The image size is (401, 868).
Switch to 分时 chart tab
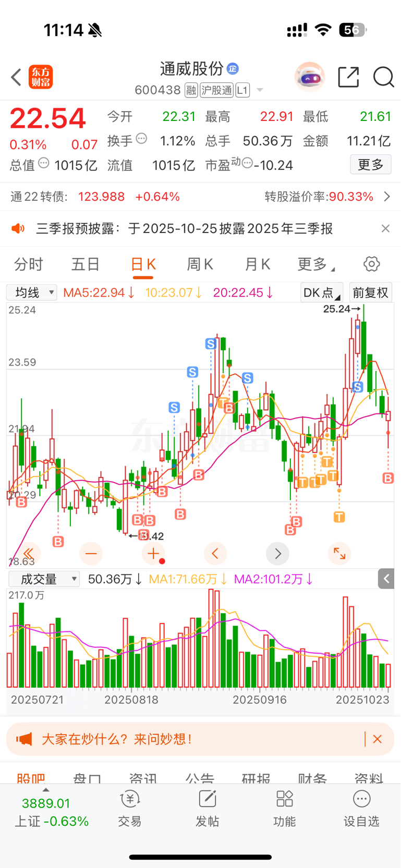(28, 264)
